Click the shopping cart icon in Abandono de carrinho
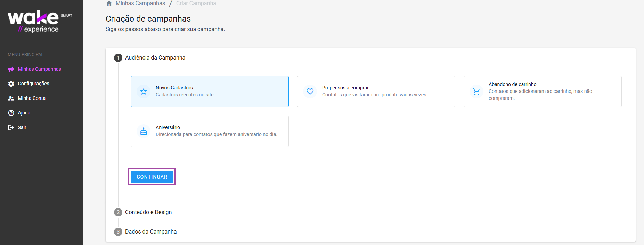Image resolution: width=644 pixels, height=245 pixels. (476, 92)
